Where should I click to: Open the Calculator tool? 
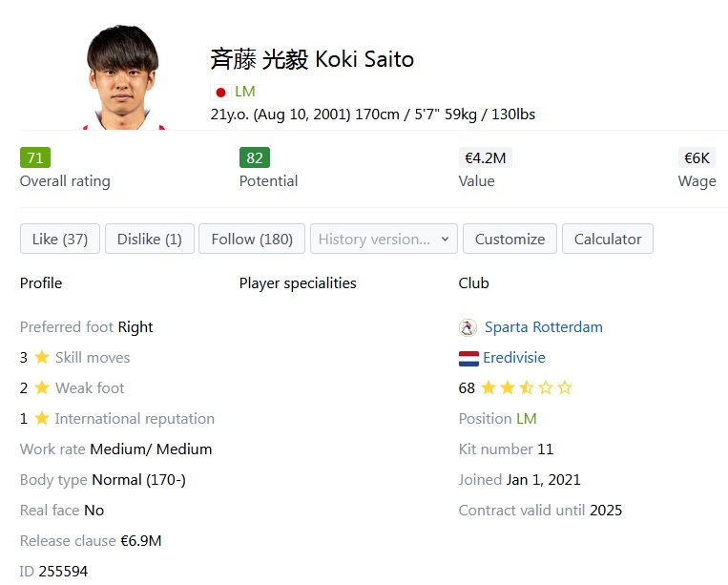pos(608,240)
